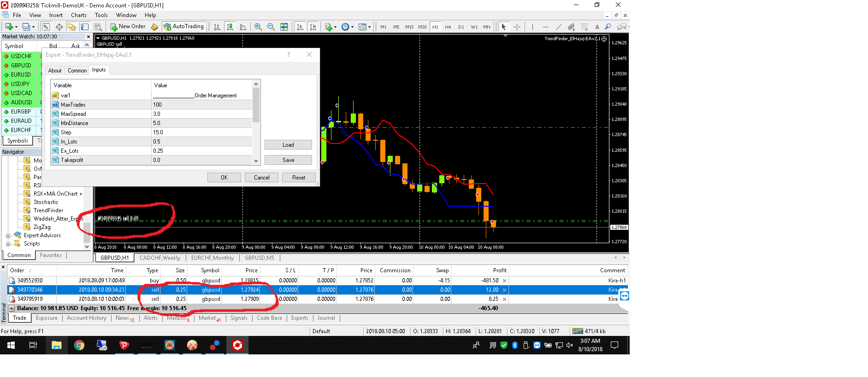Select the MaxSpread value field

point(202,114)
